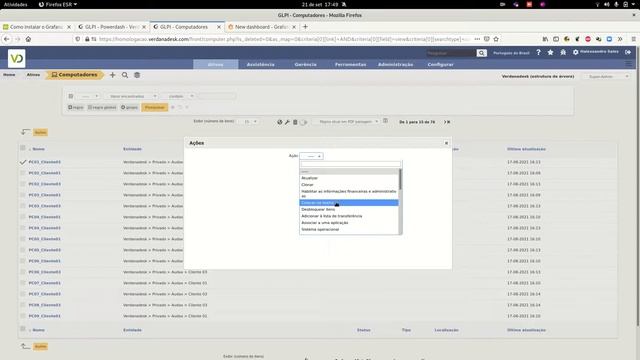This screenshot has height=360, width=640.
Task: Open saved searches star icon
Action: 551,52
